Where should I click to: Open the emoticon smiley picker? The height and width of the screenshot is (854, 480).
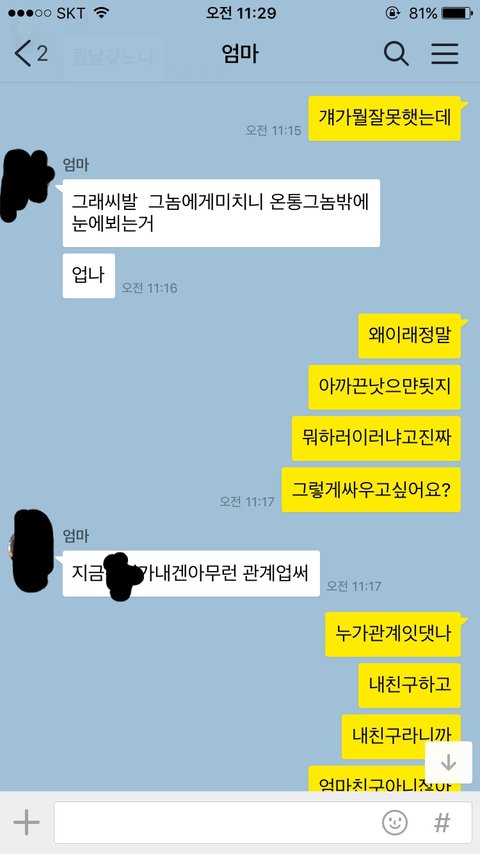pos(395,822)
